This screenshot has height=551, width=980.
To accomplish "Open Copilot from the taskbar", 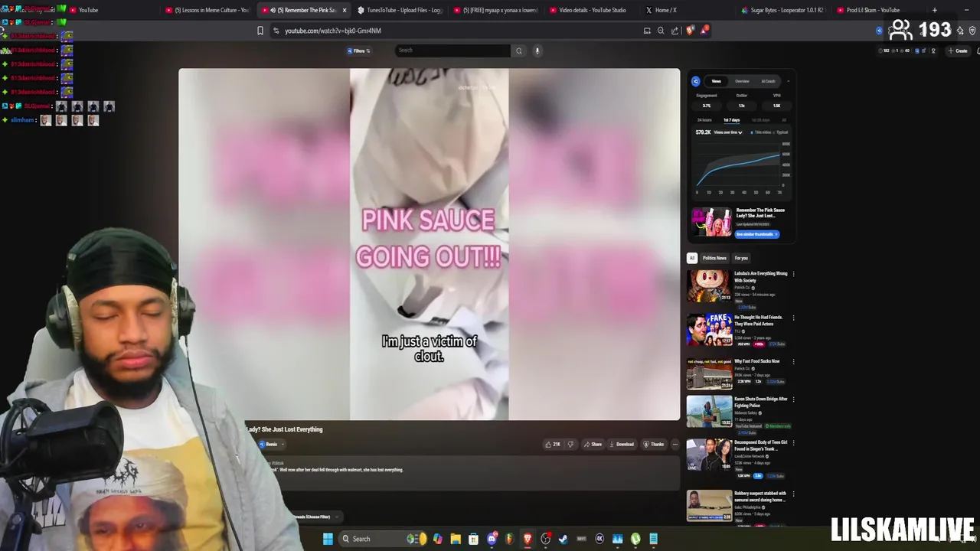I will click(x=437, y=539).
